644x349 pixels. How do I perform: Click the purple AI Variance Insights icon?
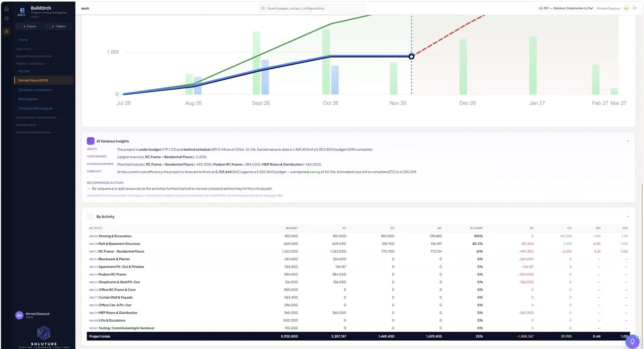(91, 141)
